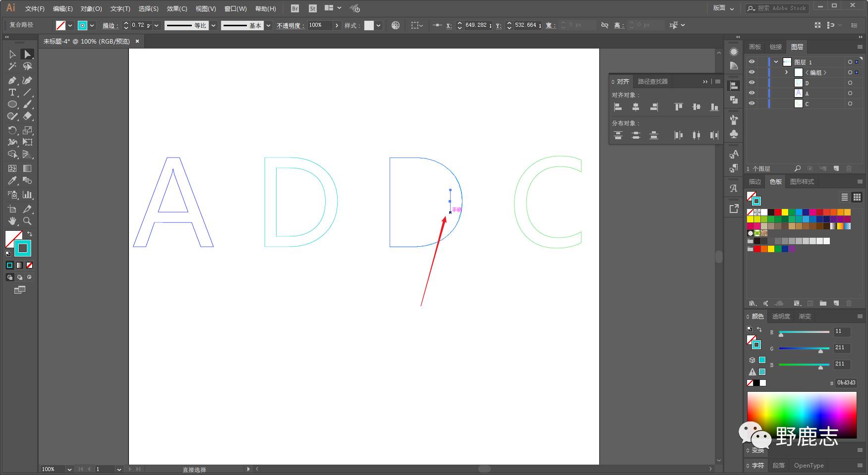
Task: Pick the Eyedropper tool
Action: pos(12,181)
